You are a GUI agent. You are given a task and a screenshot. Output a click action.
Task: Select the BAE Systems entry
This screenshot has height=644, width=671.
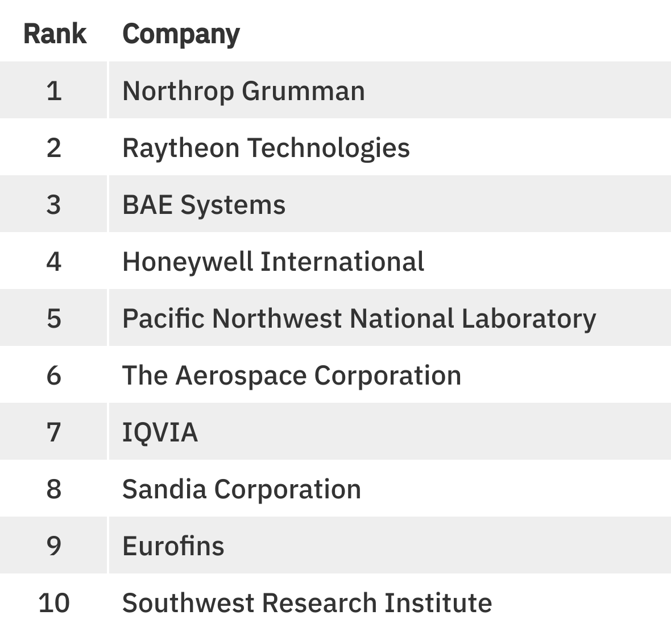[x=204, y=205]
